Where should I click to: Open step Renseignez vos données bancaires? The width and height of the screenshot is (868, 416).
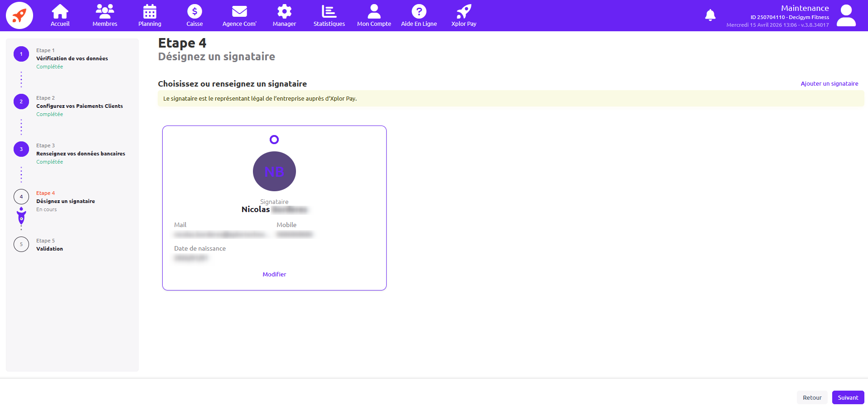tap(81, 154)
